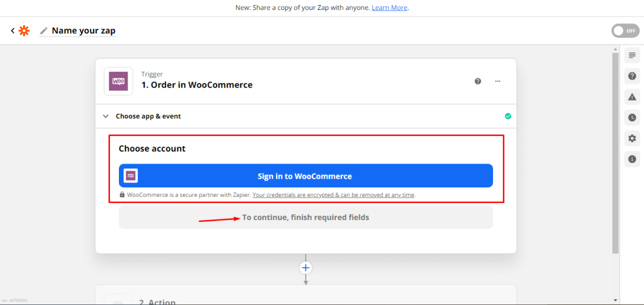The height and width of the screenshot is (305, 644).
Task: Open the info icon in sidebar
Action: (631, 159)
